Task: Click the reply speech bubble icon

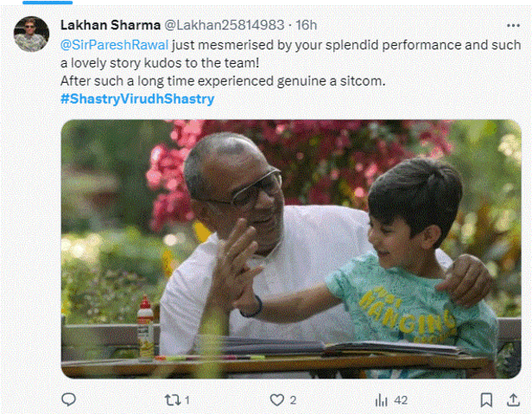Action: tap(69, 399)
